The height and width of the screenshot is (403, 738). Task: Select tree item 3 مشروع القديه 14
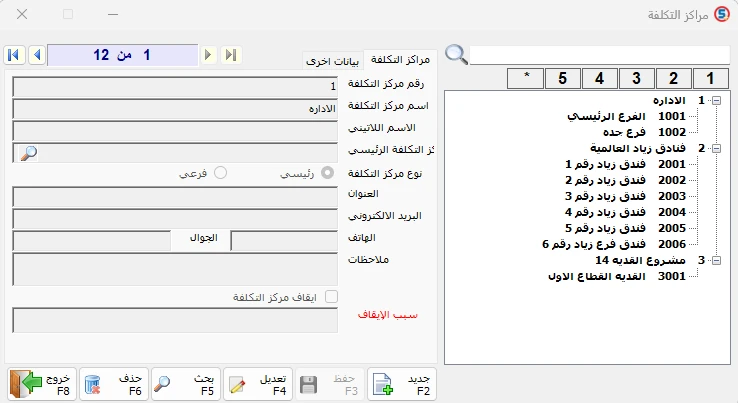[650, 260]
